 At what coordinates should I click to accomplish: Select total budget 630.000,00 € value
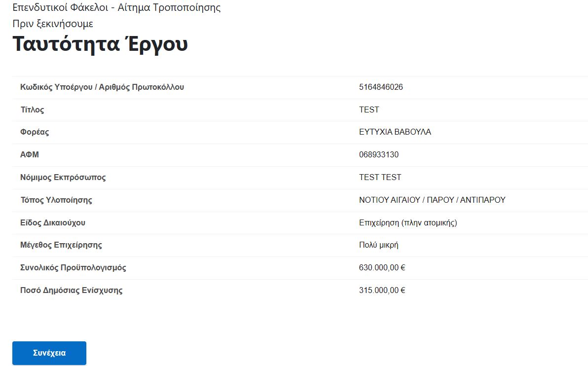[382, 267]
